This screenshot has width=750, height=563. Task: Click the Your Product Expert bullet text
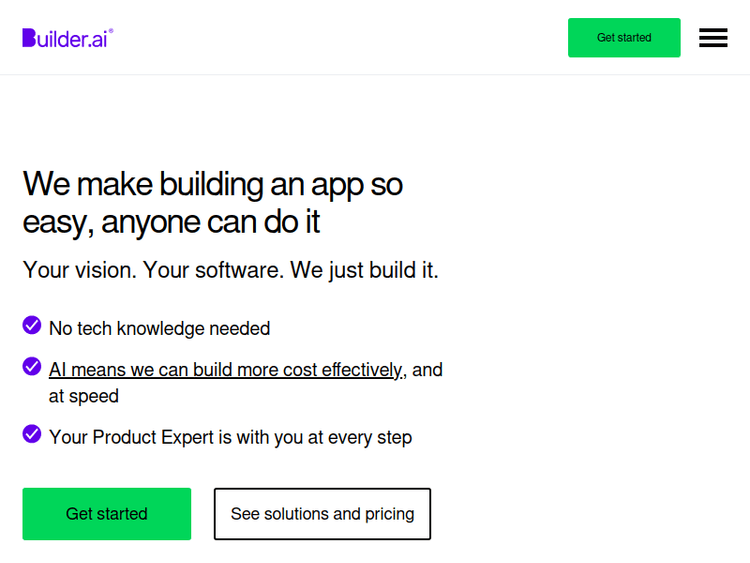[x=230, y=437]
